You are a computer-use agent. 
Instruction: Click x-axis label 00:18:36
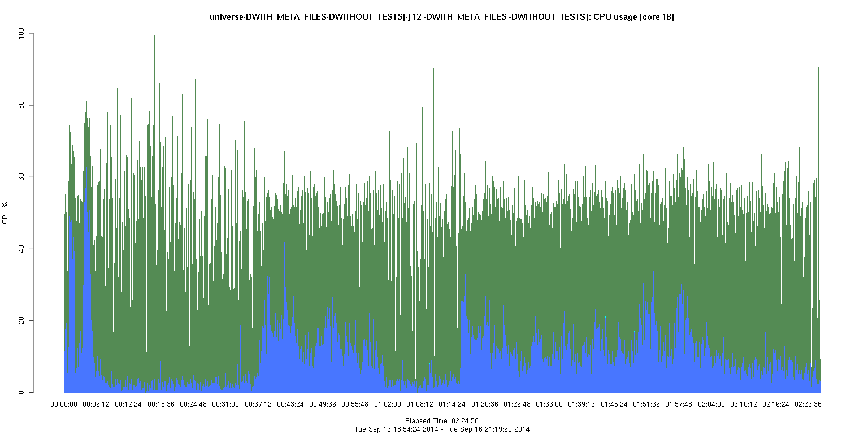click(x=161, y=405)
